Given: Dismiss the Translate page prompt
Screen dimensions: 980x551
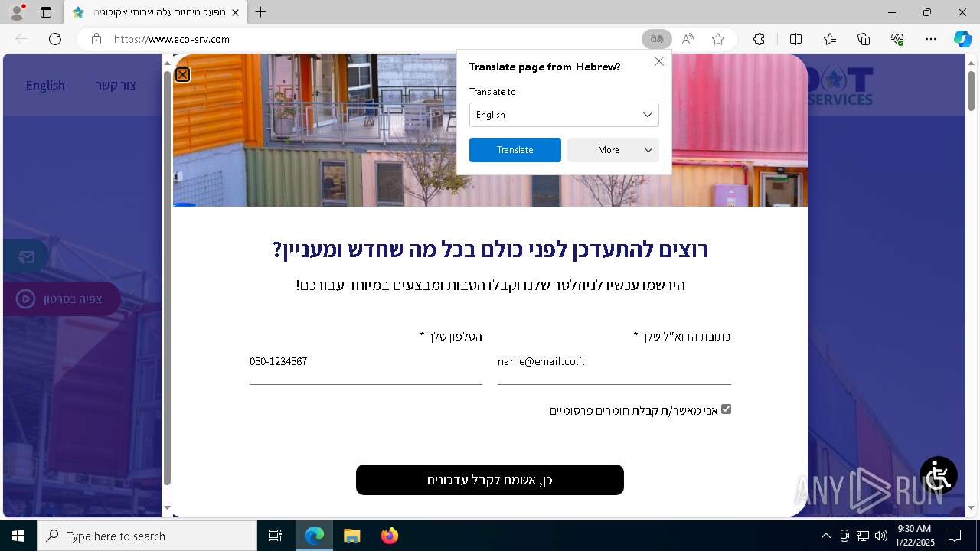Looking at the screenshot, I should coord(658,61).
